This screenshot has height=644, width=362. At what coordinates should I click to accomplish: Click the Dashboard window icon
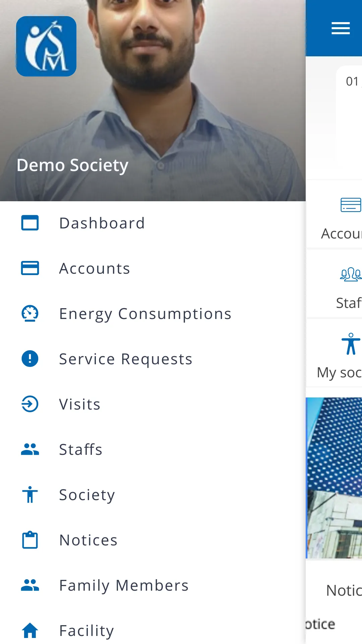tap(30, 223)
